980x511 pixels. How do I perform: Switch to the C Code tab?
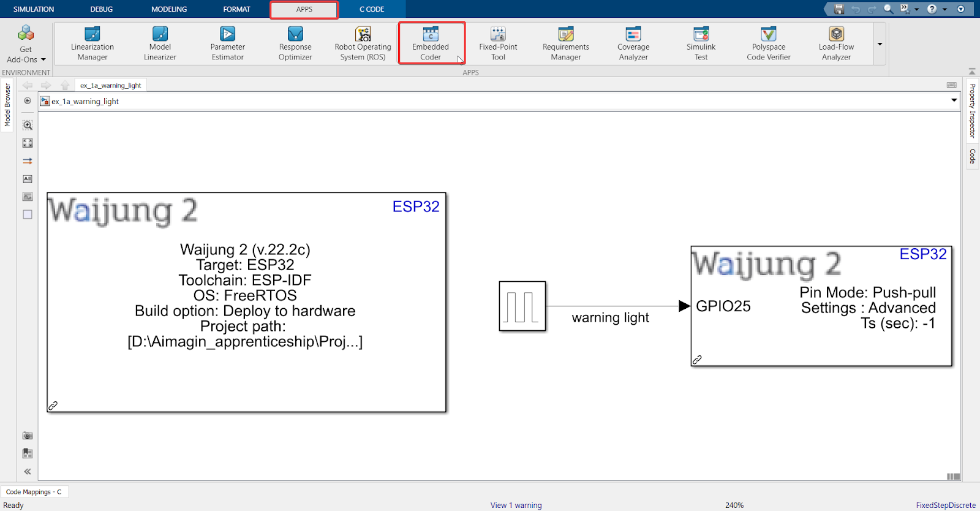(x=372, y=9)
